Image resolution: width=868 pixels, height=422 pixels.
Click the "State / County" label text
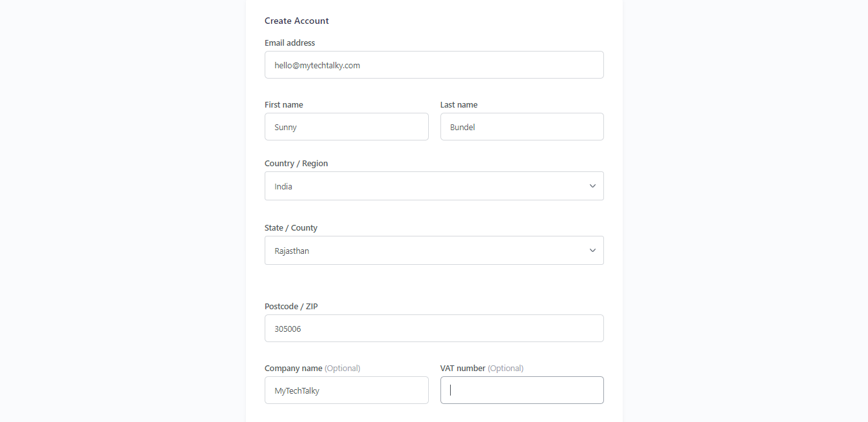coord(291,228)
